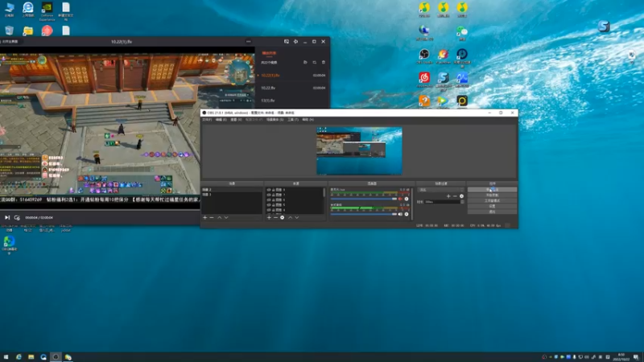644x362 pixels.
Task: Remove the scene transition with minus
Action: click(x=455, y=196)
